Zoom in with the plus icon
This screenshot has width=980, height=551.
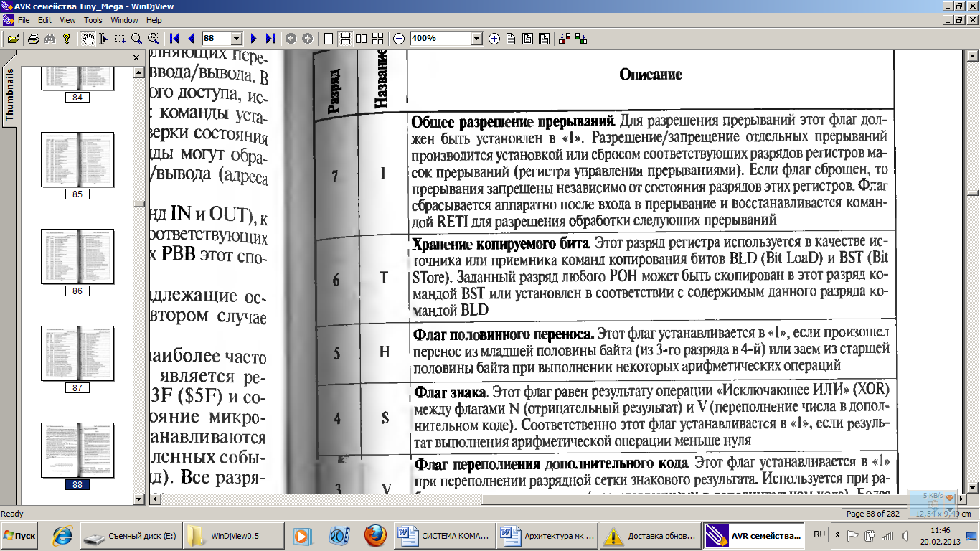494,39
